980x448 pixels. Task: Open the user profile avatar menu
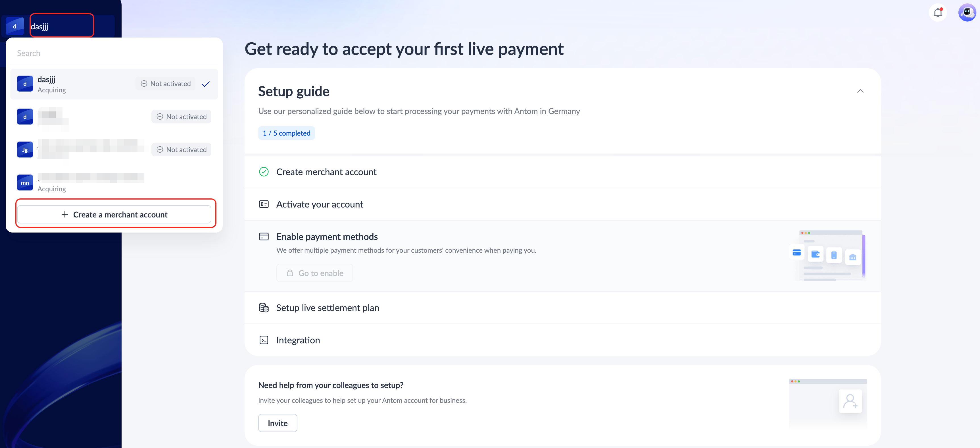coord(967,13)
